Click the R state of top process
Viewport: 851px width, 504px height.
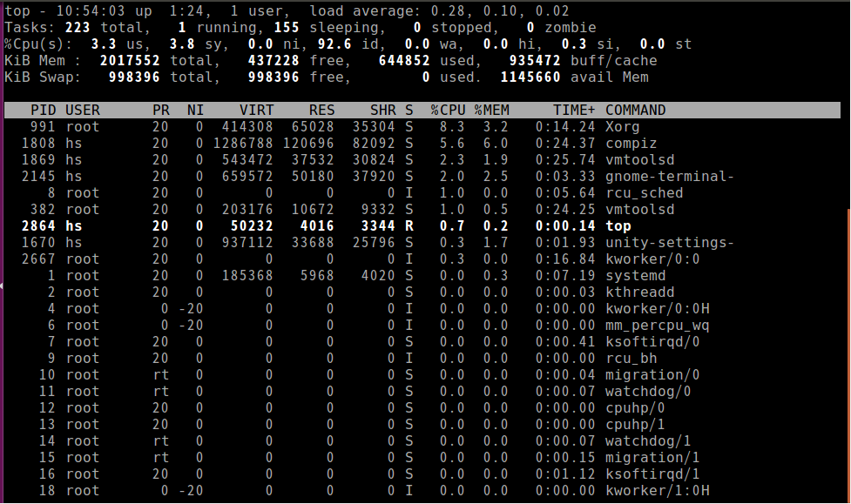click(x=409, y=226)
